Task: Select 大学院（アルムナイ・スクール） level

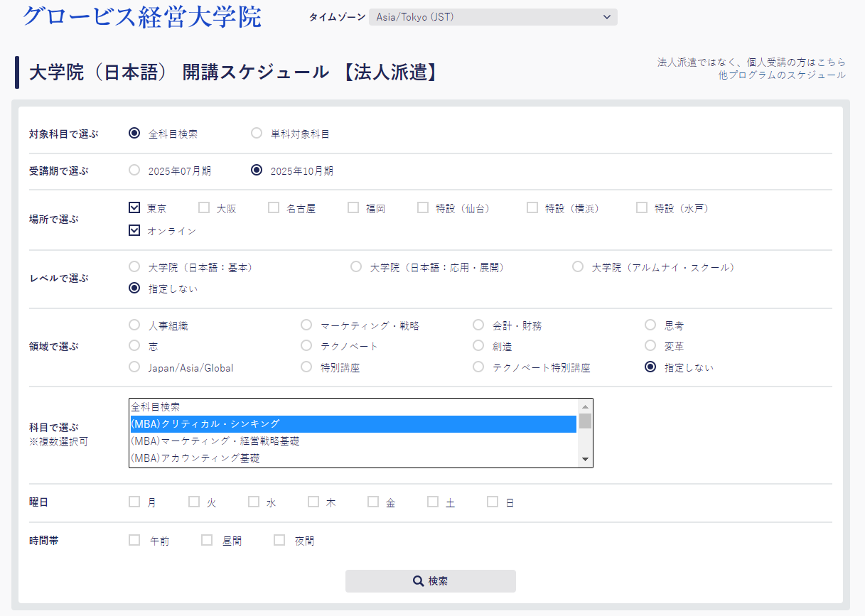Action: click(x=578, y=266)
